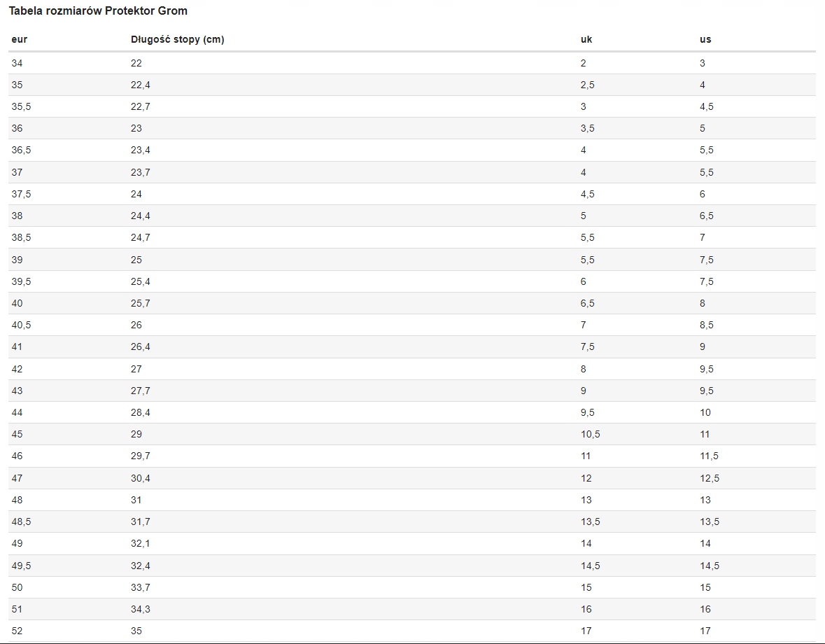
Task: Select the EUR size 38,5 cell
Action: coord(21,237)
